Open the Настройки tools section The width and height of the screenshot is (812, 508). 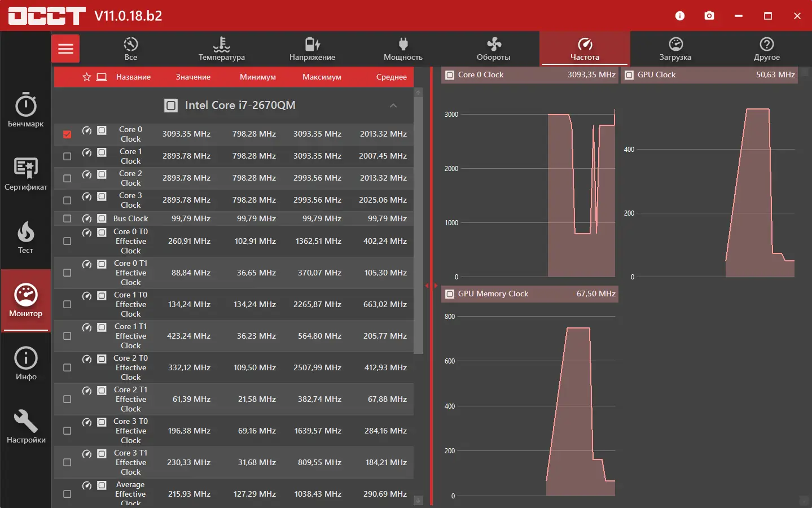click(x=26, y=426)
